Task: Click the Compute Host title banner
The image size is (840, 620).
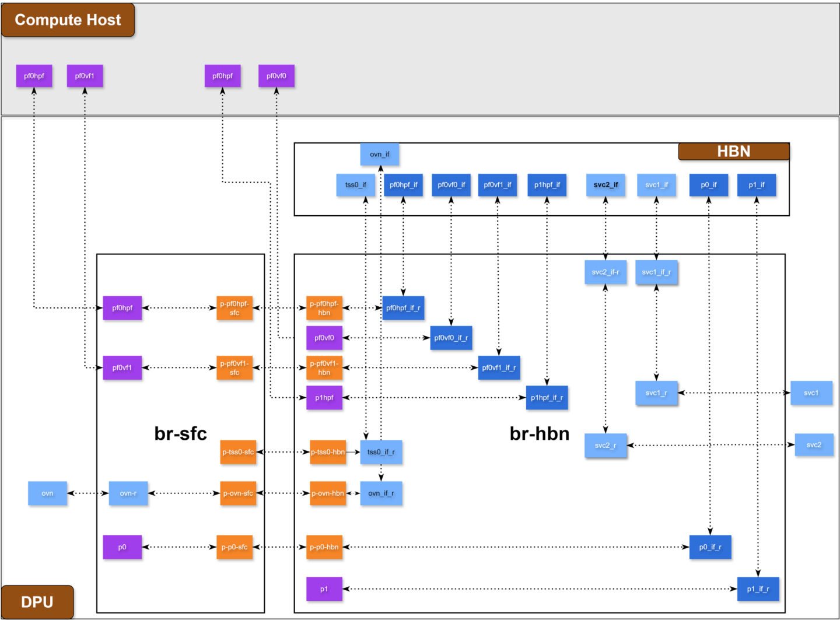Action: click(x=68, y=19)
